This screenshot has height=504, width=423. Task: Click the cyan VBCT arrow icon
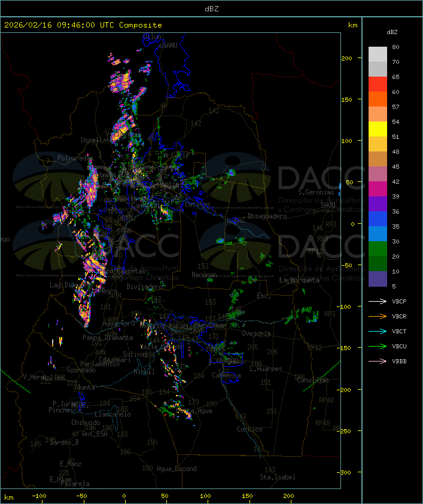(x=378, y=331)
